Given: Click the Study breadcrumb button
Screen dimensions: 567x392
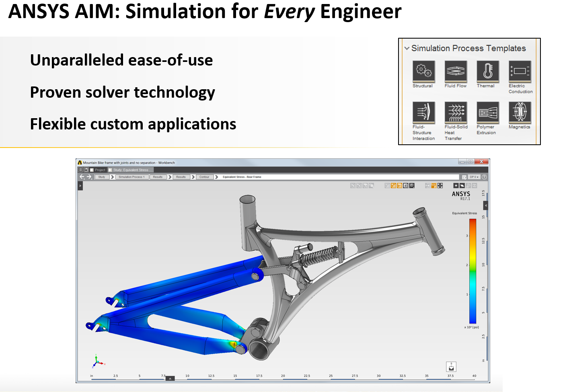Looking at the screenshot, I should point(102,177).
